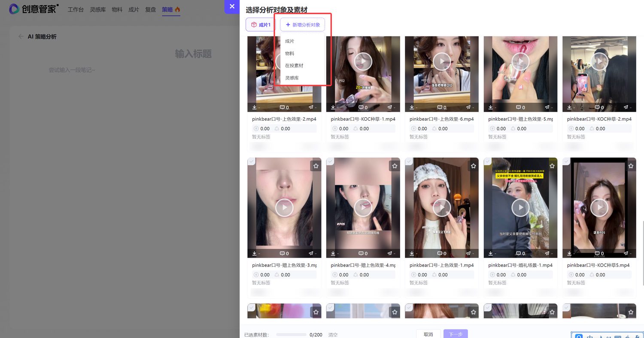Click the 已选素材数 progress bar

click(x=291, y=335)
